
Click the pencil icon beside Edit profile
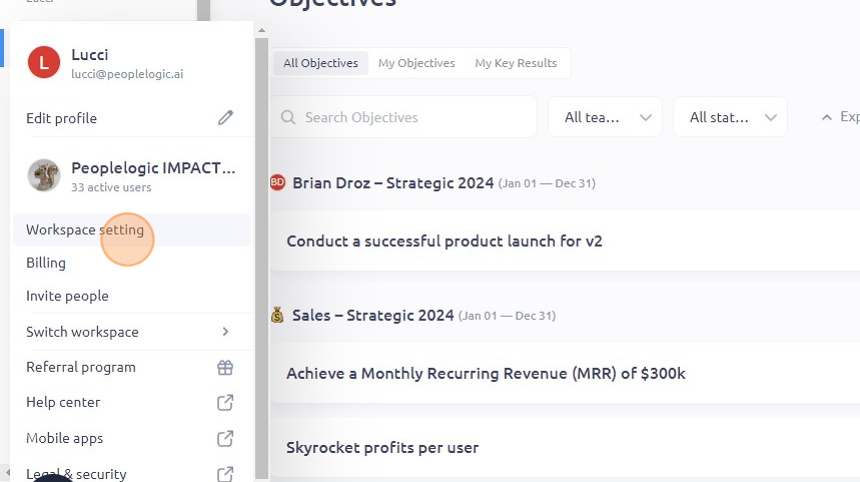coord(225,117)
